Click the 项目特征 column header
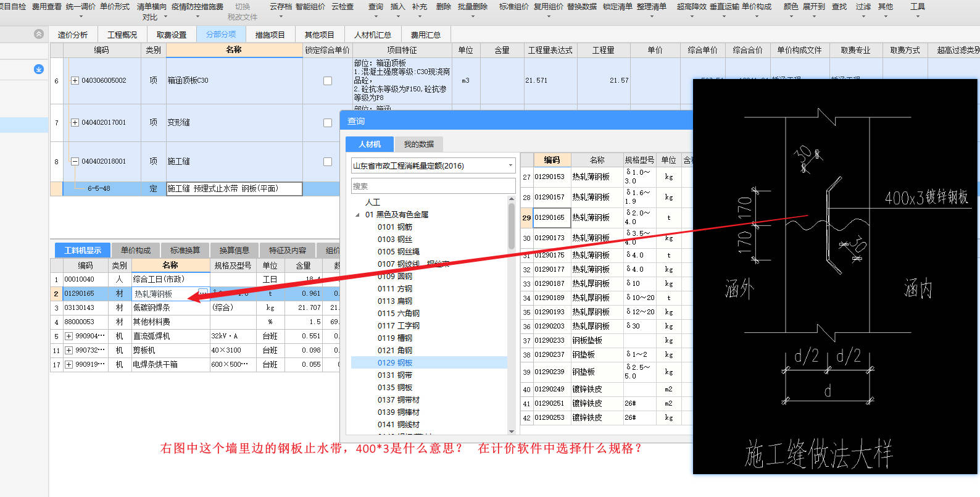Screen dimensions: 980x497 (402, 50)
